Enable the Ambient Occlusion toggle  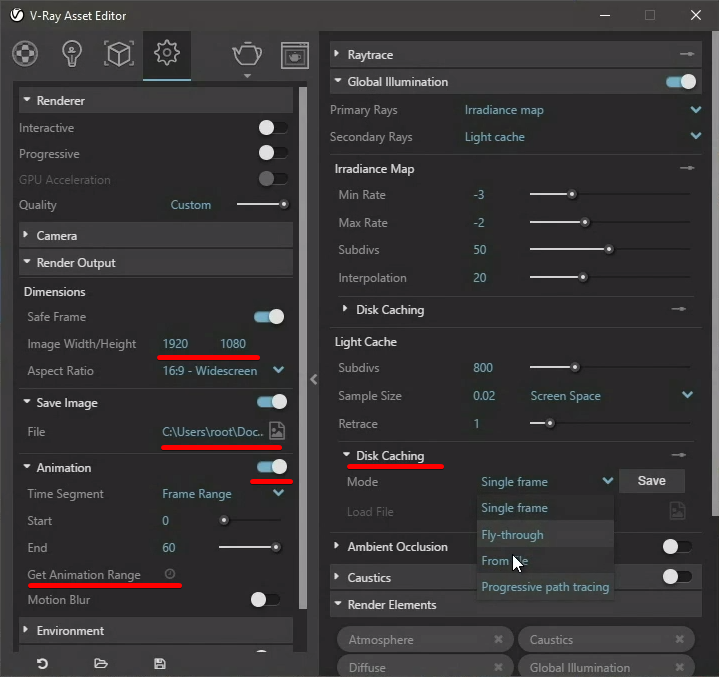pos(677,546)
